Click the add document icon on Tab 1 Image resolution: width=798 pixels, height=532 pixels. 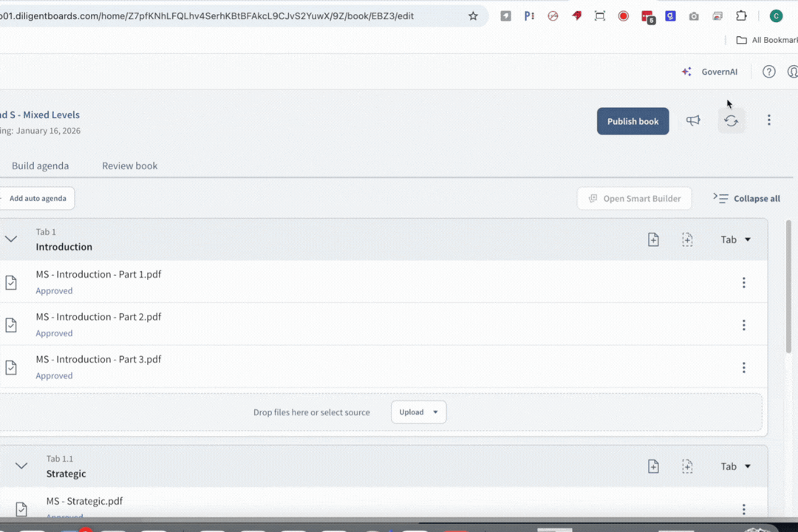click(x=653, y=239)
